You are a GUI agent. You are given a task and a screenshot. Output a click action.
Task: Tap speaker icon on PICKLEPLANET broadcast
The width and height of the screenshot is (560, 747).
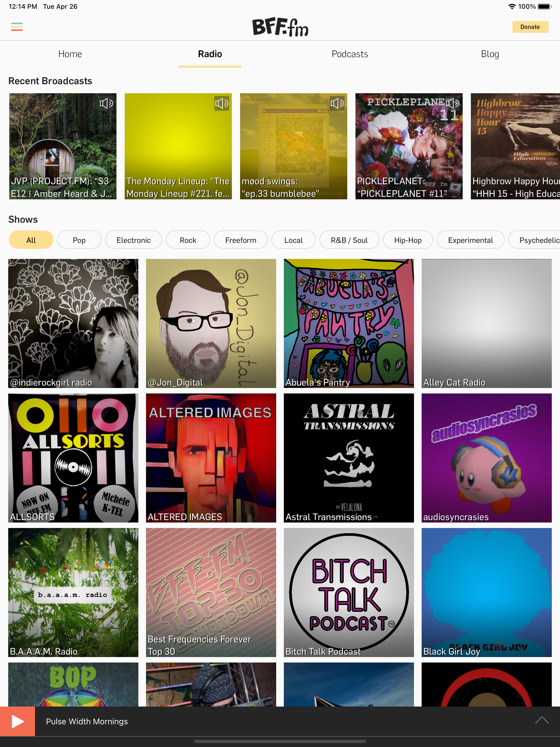click(x=452, y=103)
